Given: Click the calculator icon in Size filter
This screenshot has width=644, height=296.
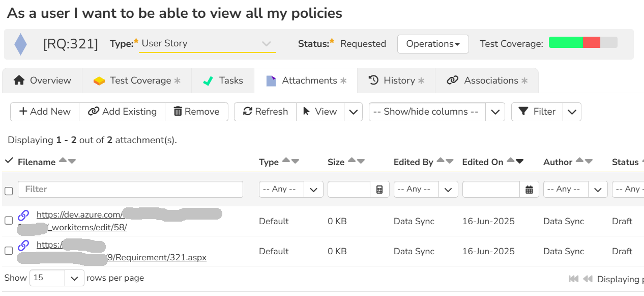Looking at the screenshot, I should pyautogui.click(x=379, y=190).
